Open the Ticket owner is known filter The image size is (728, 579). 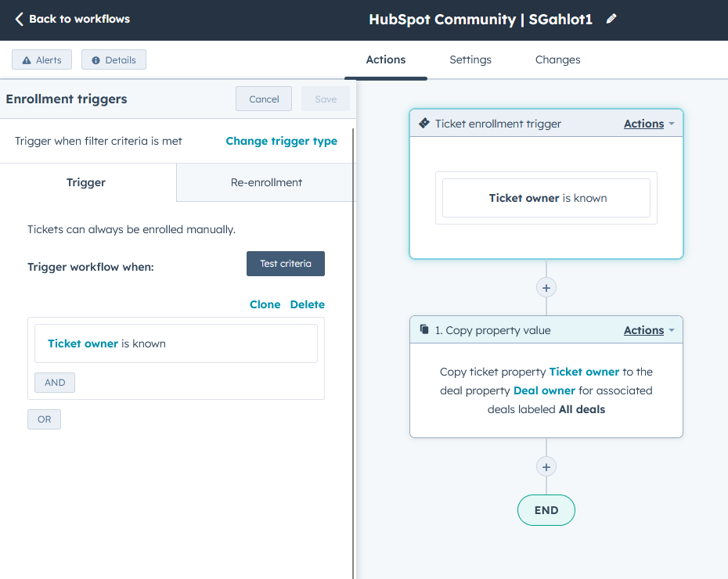176,343
